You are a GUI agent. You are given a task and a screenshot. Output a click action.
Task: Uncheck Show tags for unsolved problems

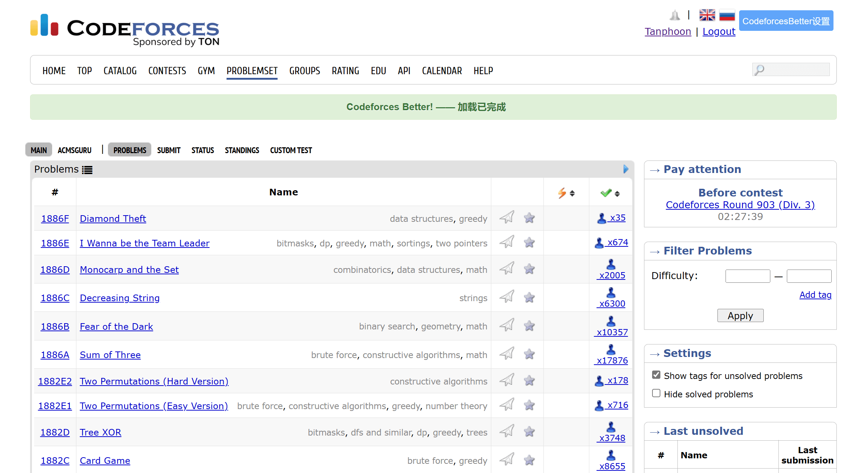tap(656, 375)
